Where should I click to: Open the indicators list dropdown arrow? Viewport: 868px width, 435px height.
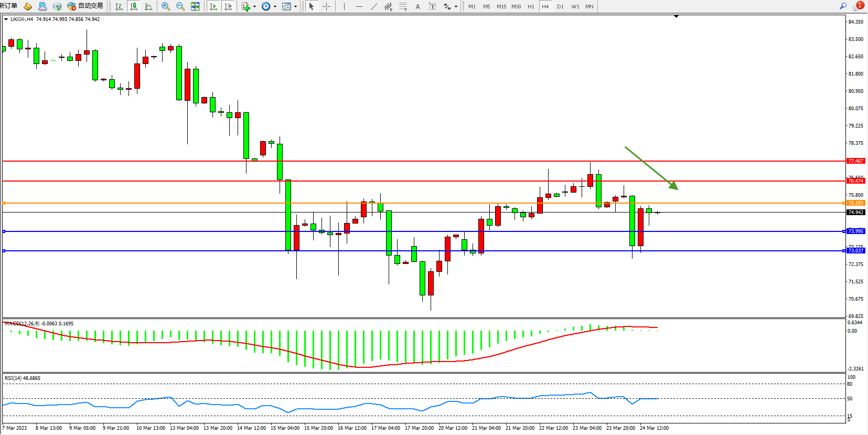point(254,6)
